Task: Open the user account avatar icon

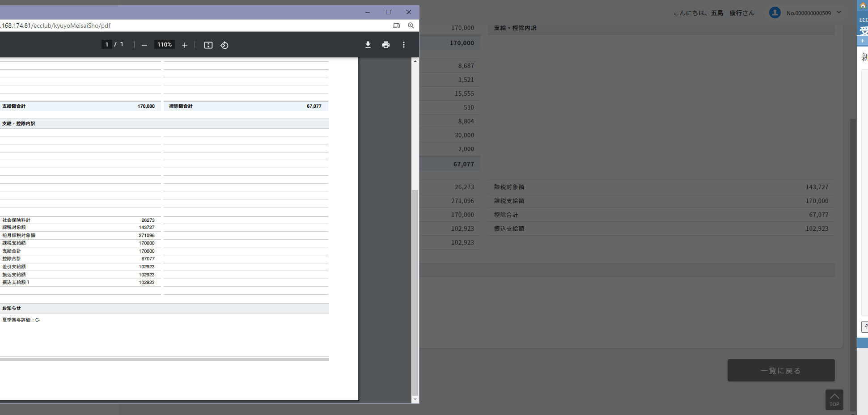Action: pyautogui.click(x=775, y=13)
